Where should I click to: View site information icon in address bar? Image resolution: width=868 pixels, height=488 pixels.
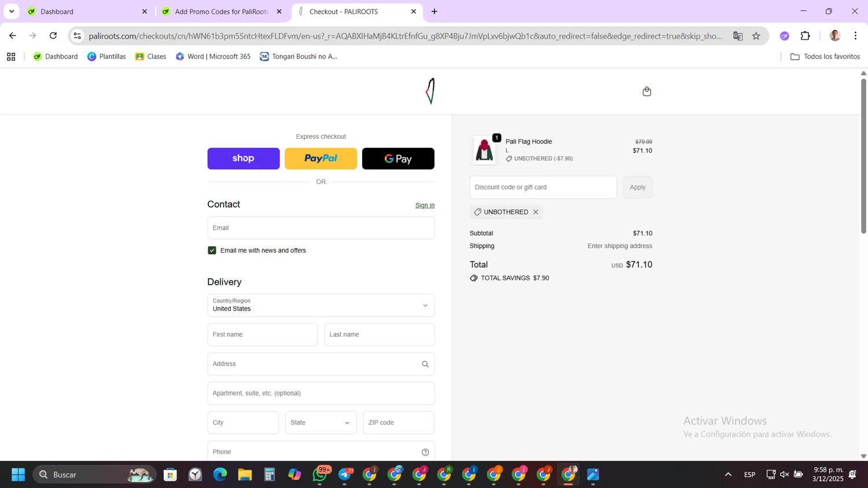click(x=77, y=36)
